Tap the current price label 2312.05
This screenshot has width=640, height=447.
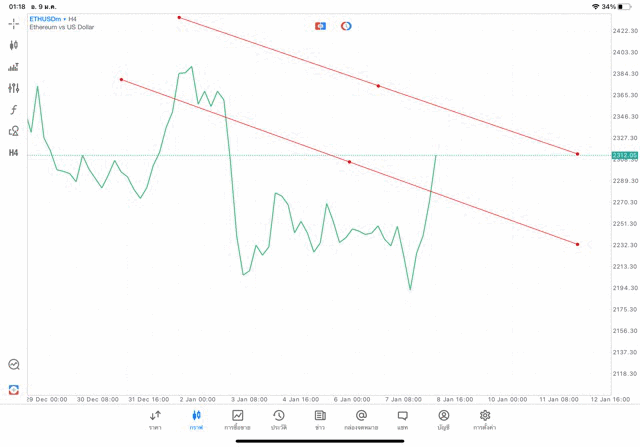pos(625,155)
